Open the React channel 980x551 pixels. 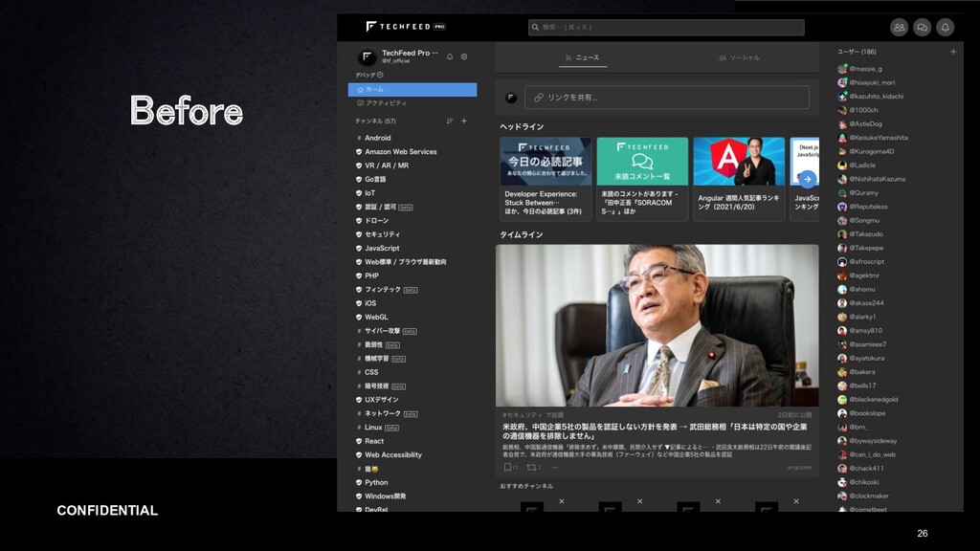(x=374, y=441)
